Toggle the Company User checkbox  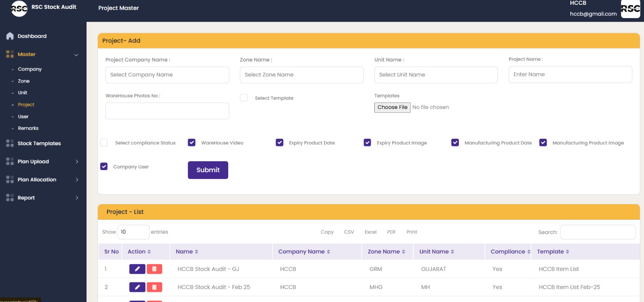104,166
